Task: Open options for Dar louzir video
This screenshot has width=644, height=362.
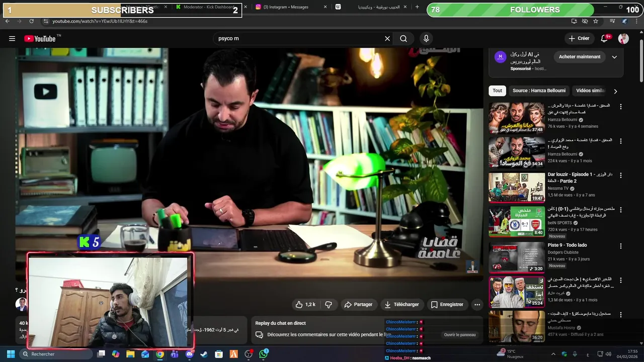Action: tap(621, 175)
